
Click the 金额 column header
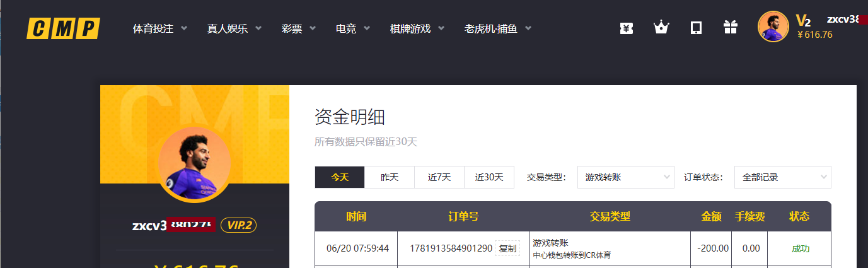pyautogui.click(x=711, y=216)
